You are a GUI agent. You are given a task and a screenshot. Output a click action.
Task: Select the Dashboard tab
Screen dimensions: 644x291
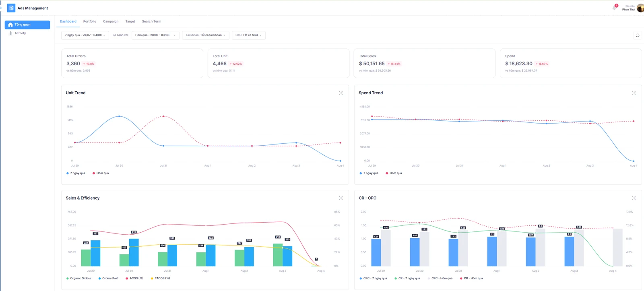[x=68, y=21]
